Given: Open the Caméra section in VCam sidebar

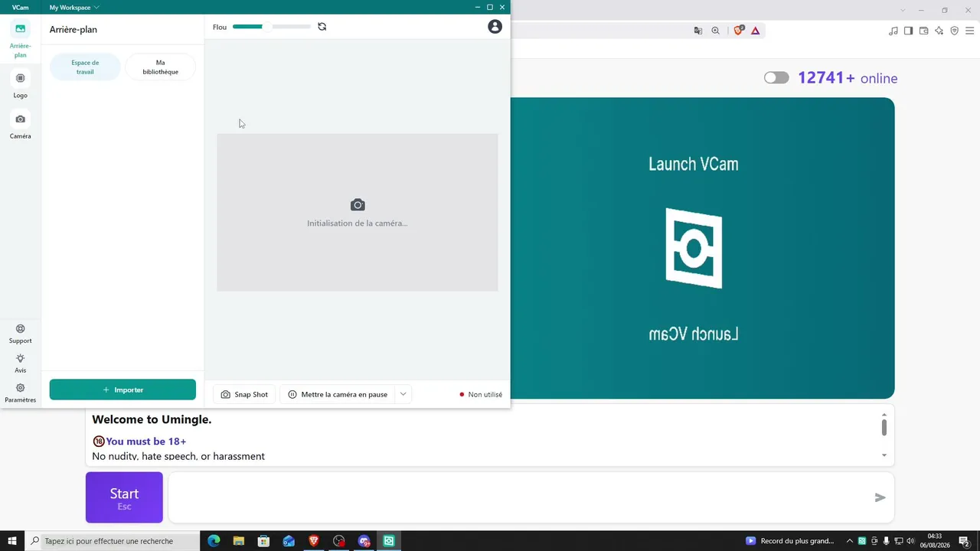Looking at the screenshot, I should [x=20, y=125].
